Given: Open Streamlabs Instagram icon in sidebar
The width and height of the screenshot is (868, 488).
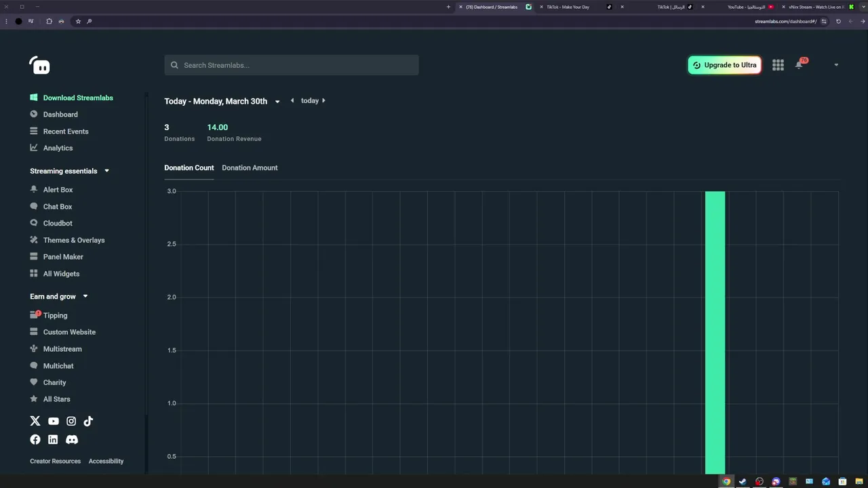Looking at the screenshot, I should 71,421.
